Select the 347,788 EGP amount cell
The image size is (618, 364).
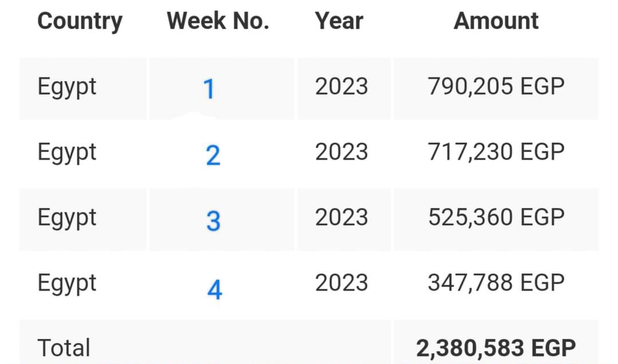tap(496, 283)
